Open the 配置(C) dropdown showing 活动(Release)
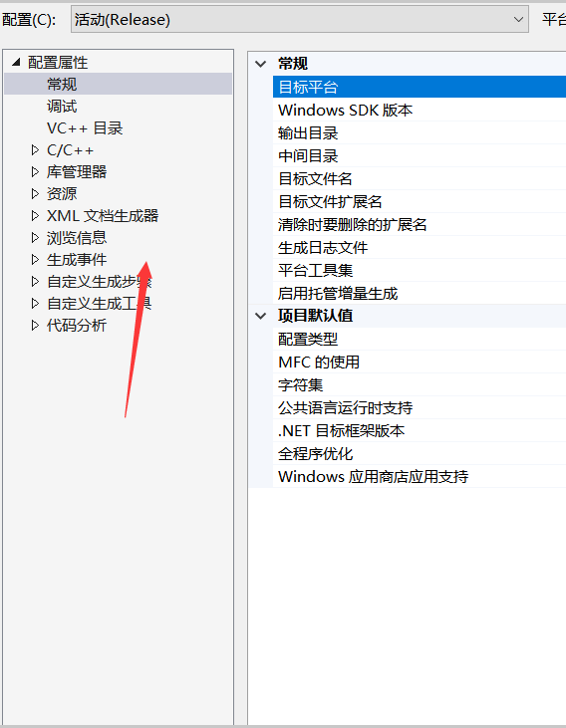The width and height of the screenshot is (566, 728). pos(300,20)
